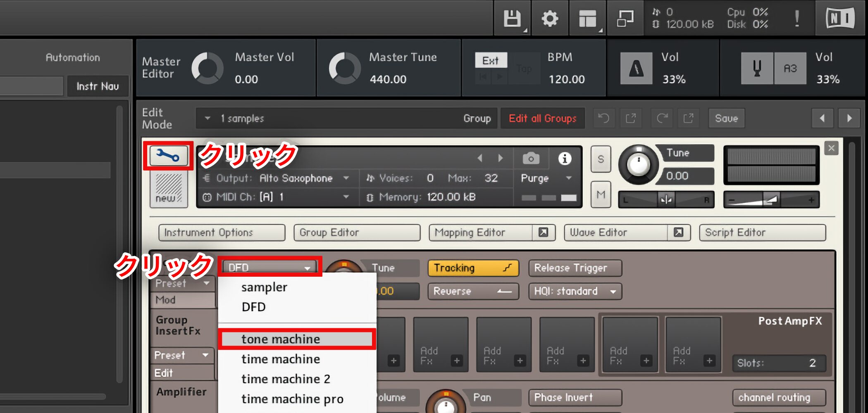Select next instrument arrow in header

(501, 158)
